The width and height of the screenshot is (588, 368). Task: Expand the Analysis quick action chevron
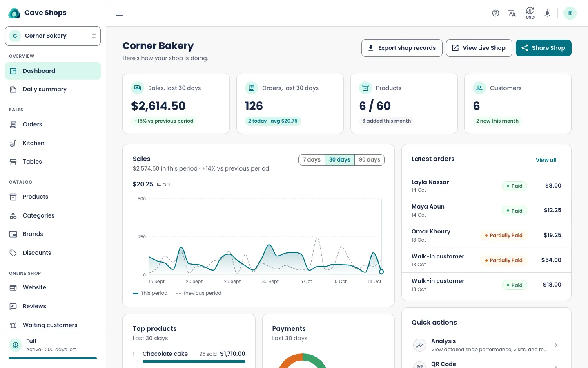point(556,345)
